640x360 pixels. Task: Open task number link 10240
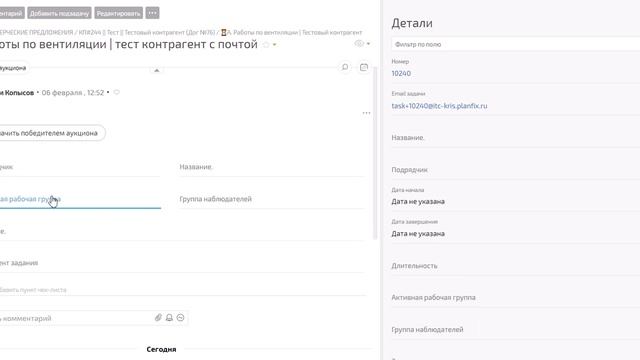click(x=401, y=73)
